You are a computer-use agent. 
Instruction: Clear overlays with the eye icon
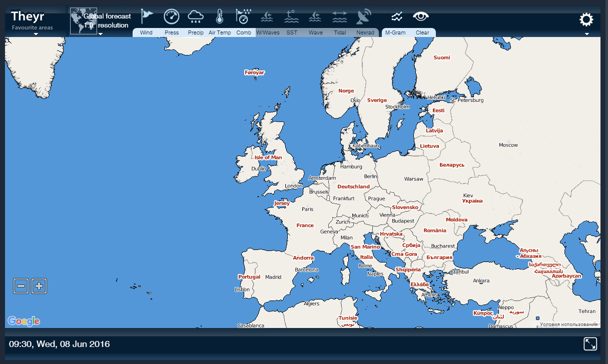[421, 16]
